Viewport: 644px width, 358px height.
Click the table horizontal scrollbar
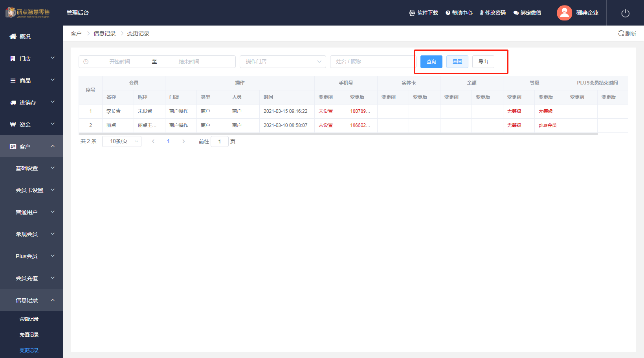point(338,134)
